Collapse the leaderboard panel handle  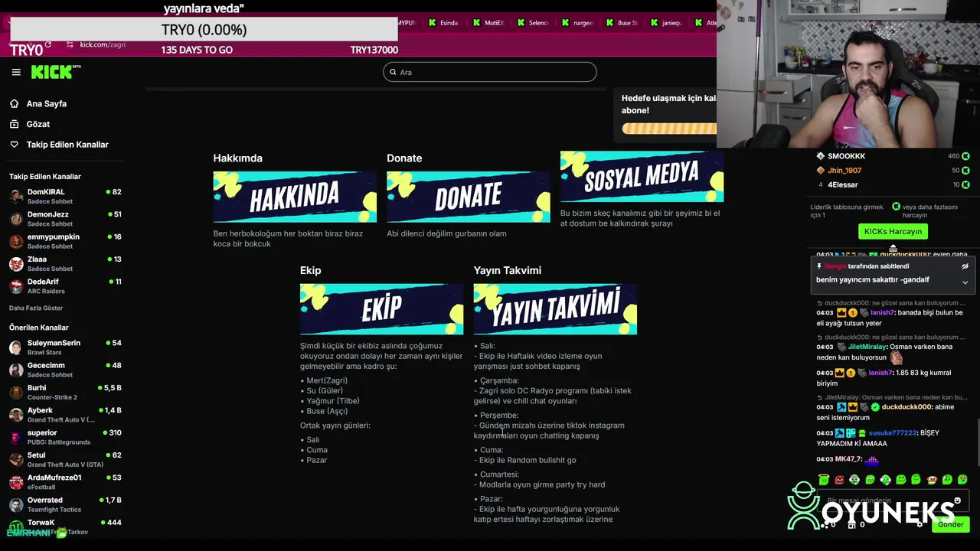893,248
